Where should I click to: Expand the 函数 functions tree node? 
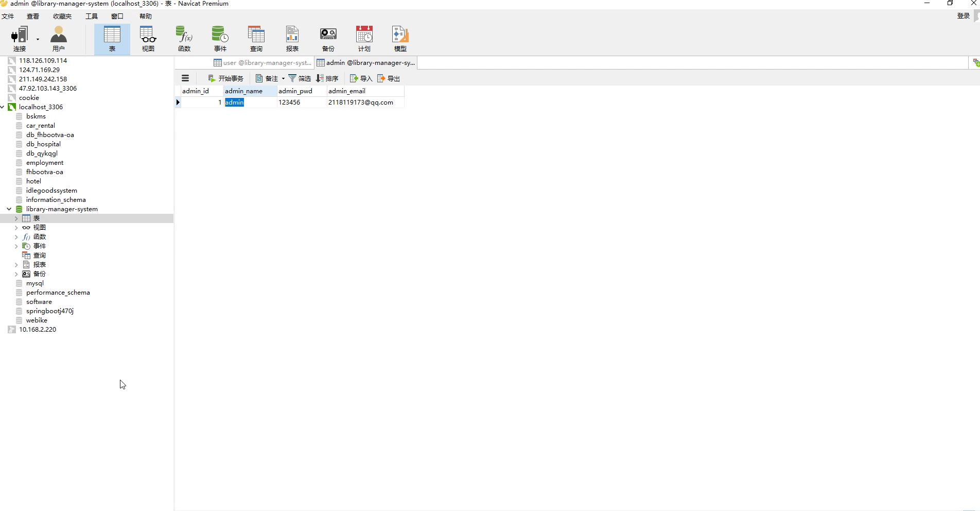pos(16,237)
